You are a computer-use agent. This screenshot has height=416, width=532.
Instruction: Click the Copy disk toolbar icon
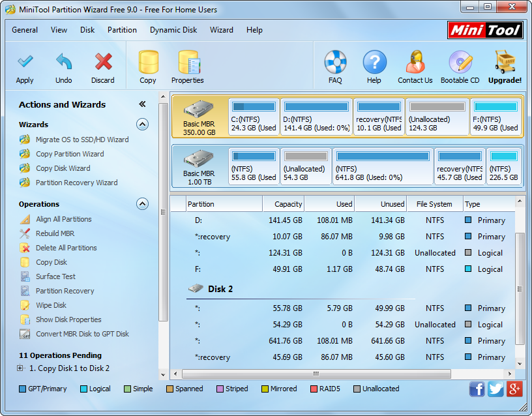148,62
